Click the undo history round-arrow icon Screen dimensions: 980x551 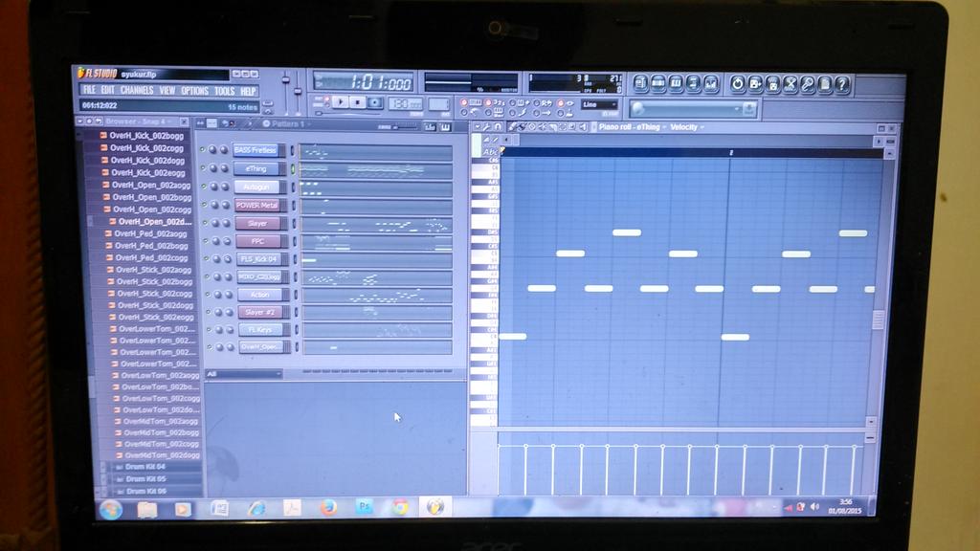(738, 84)
